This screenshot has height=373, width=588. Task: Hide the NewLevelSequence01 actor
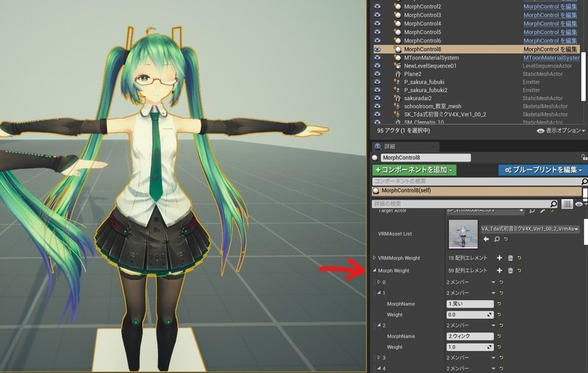377,66
